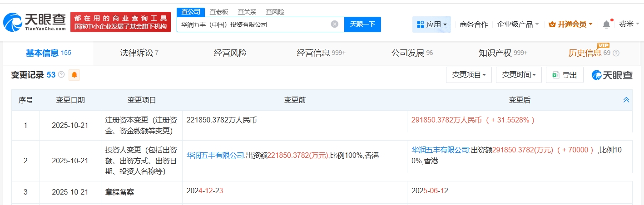
Task: Click the help icon next to 变更记录 53
Action: (61, 75)
